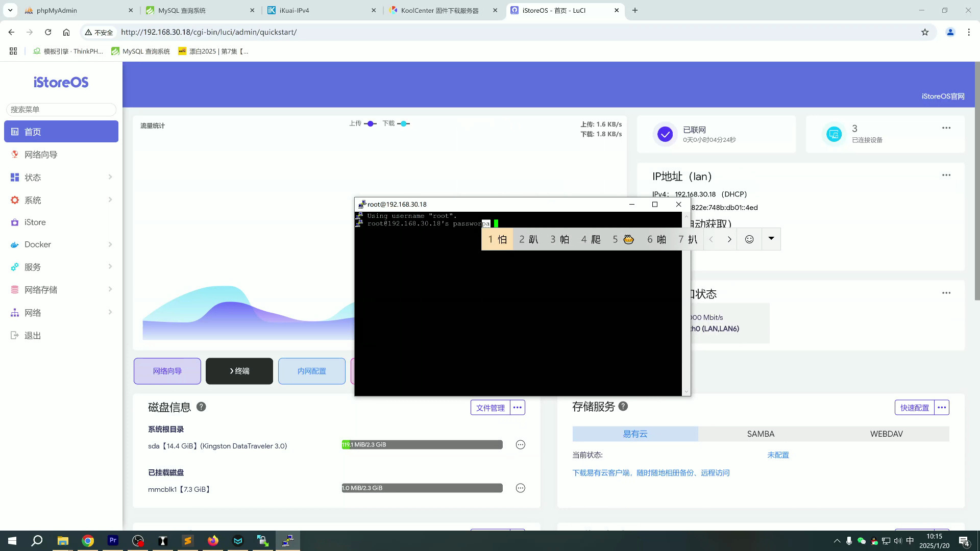The image size is (980, 551).
Task: Select IME candidate 1 怕
Action: pyautogui.click(x=497, y=239)
